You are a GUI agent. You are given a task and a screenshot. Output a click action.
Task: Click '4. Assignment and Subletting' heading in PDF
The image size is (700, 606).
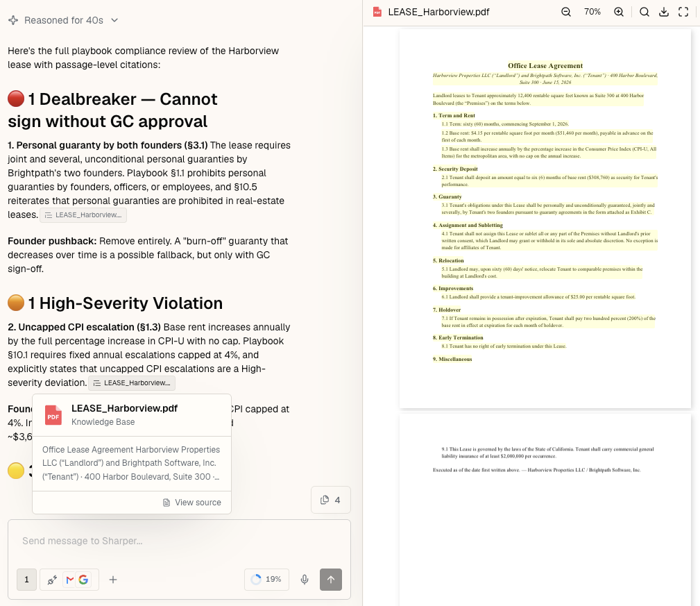pyautogui.click(x=468, y=225)
